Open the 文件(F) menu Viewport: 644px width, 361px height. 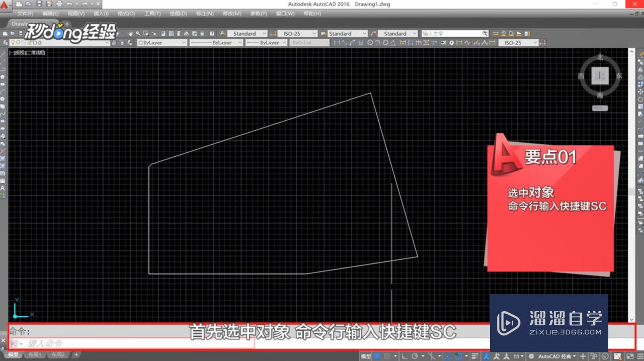point(25,14)
